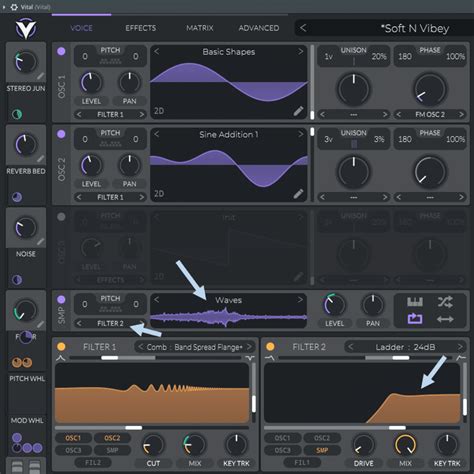
Task: Toggle Filter 1 power button
Action: pyautogui.click(x=61, y=347)
